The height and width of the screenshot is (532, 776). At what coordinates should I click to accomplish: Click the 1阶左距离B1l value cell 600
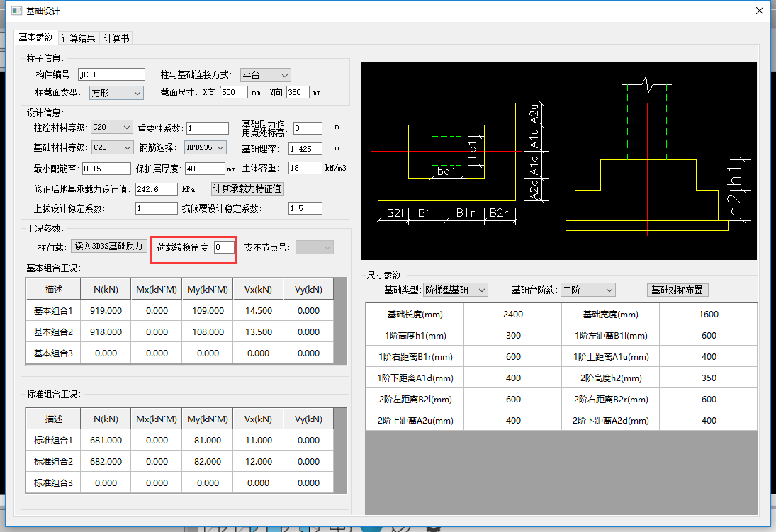pyautogui.click(x=709, y=336)
